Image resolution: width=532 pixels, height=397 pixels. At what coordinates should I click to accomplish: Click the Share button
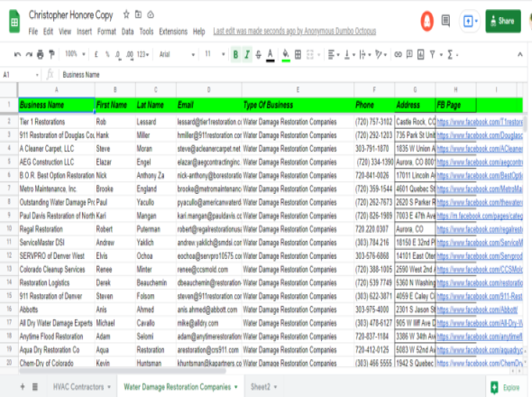pyautogui.click(x=503, y=21)
